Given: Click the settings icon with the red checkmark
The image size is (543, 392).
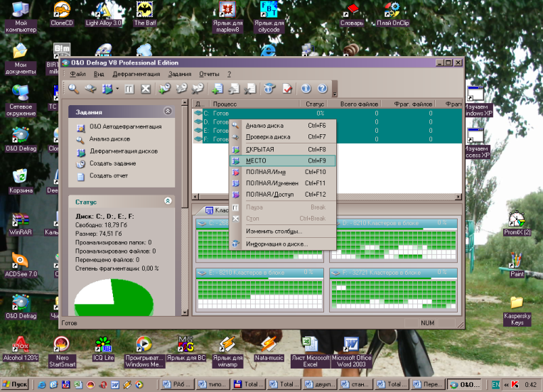Looking at the screenshot, I should click(x=287, y=89).
